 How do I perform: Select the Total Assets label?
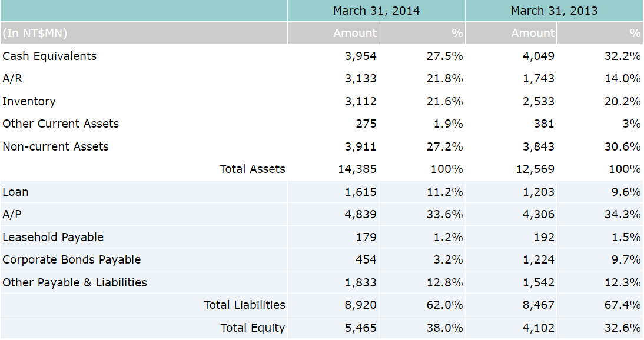pyautogui.click(x=252, y=169)
